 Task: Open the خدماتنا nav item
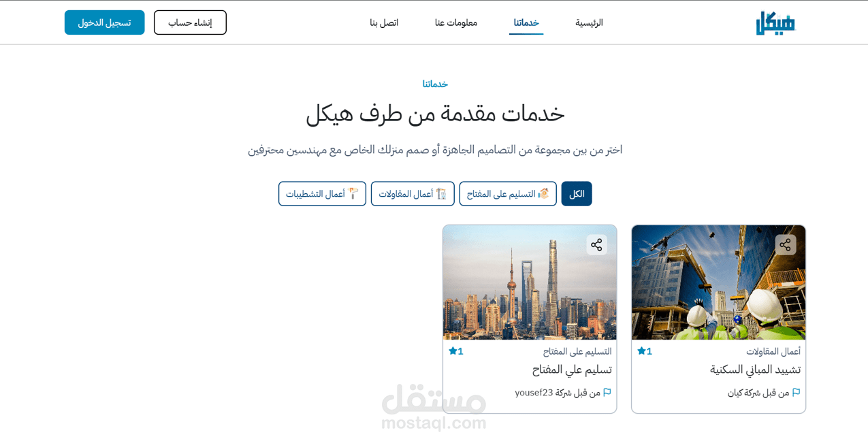click(x=526, y=22)
